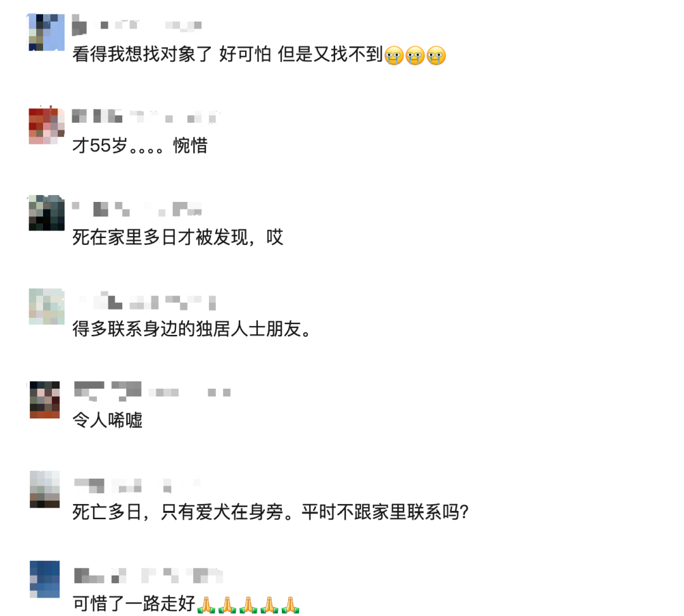This screenshot has width=684, height=616.
Task: Select the comment '才55岁。。。。惋惜'
Action: tap(140, 146)
